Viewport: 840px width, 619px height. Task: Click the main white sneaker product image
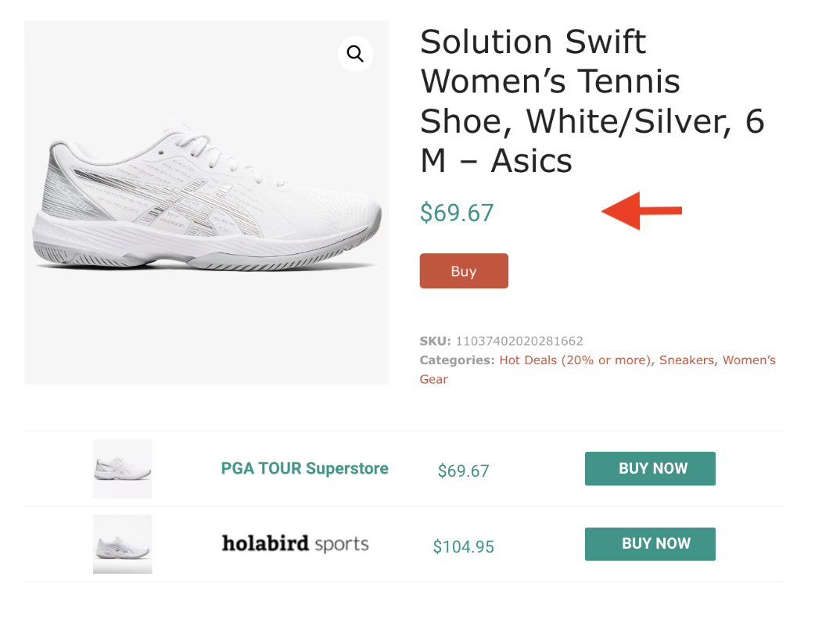pyautogui.click(x=206, y=202)
